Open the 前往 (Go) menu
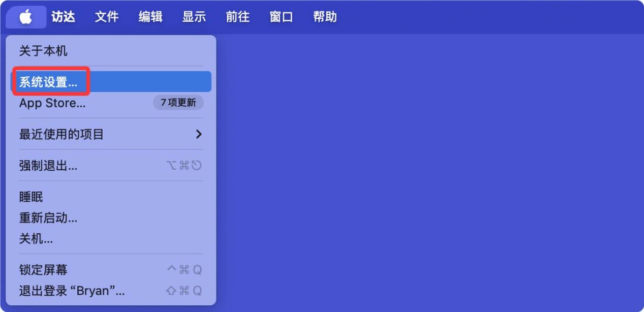 [x=237, y=16]
